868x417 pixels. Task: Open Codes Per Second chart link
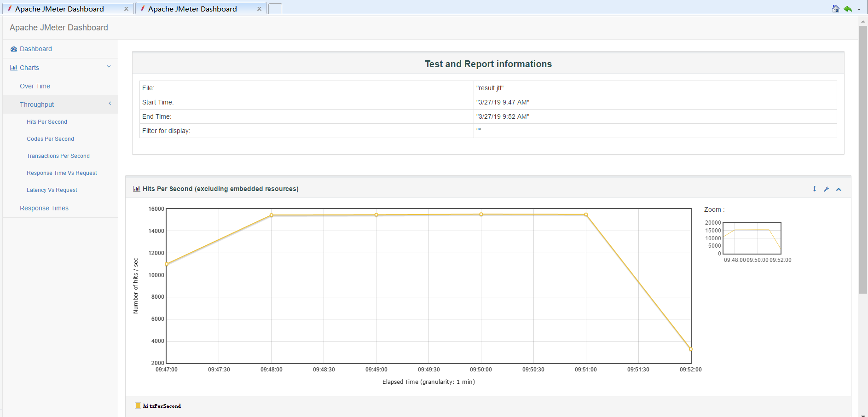(50, 139)
